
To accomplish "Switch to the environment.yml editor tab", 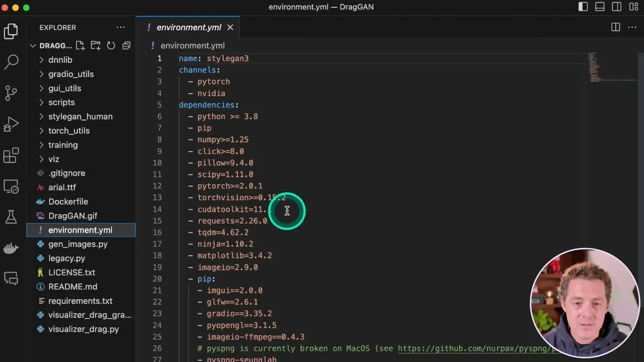I will tap(188, 27).
